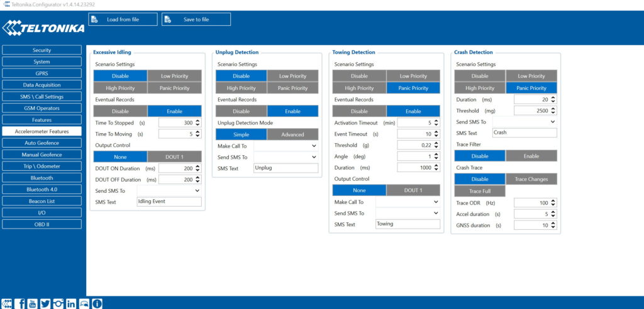This screenshot has height=309, width=644.
Task: Click the Towing Activation Timeout stepper arrows
Action: (x=436, y=122)
